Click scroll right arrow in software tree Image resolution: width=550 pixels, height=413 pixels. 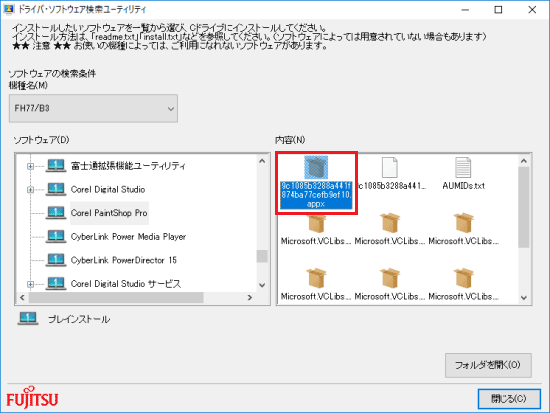click(249, 297)
